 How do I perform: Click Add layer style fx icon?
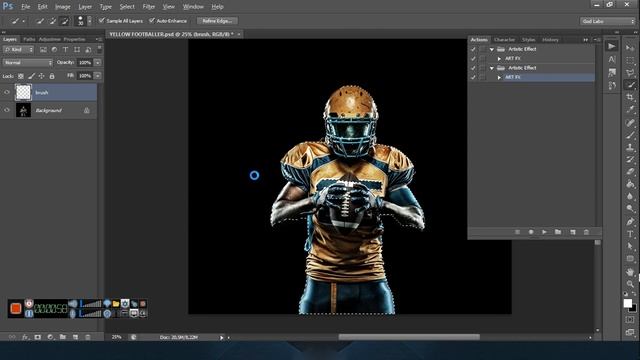[x=25, y=337]
